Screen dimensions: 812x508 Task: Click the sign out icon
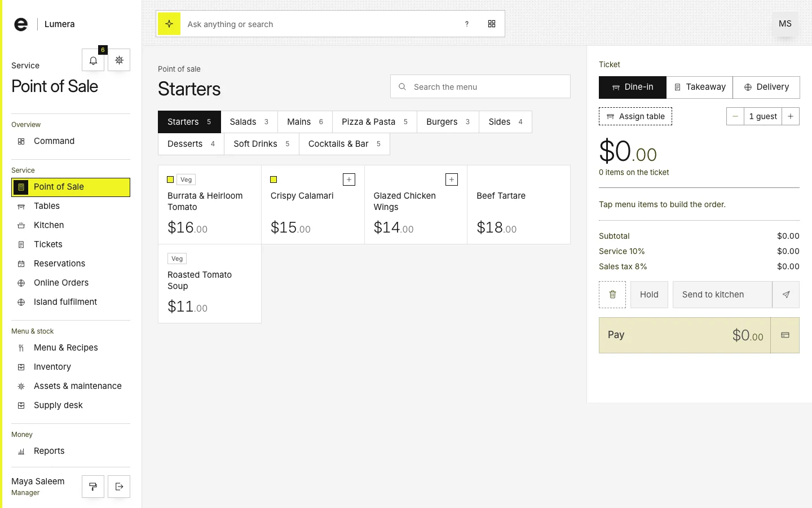point(119,487)
